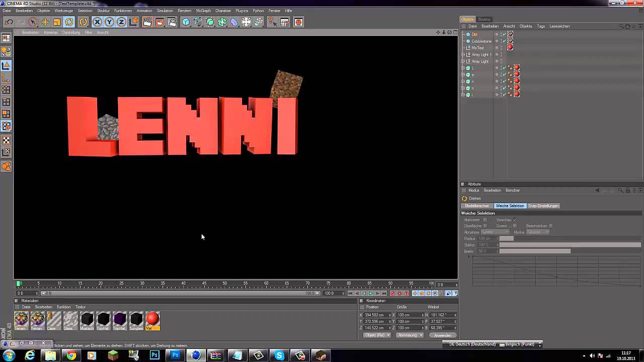Lock the X axis
The image size is (644, 362).
97,22
